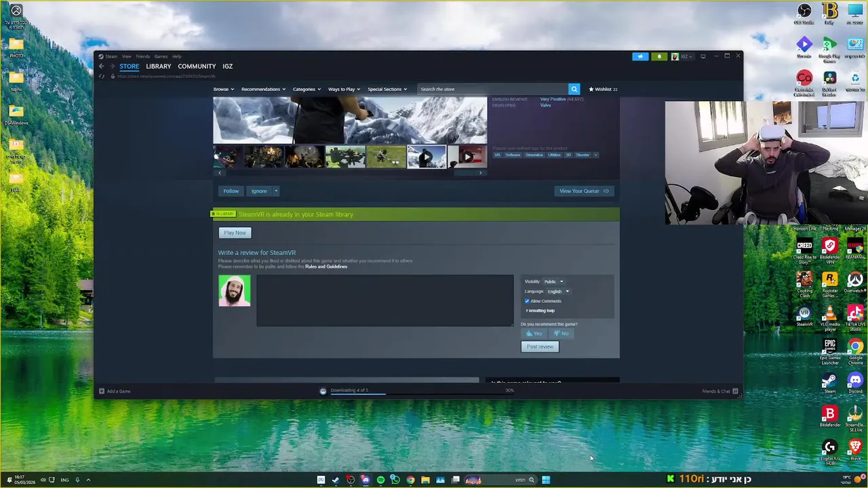Open the Wishlist button
The width and height of the screenshot is (868, 488).
[x=603, y=89]
